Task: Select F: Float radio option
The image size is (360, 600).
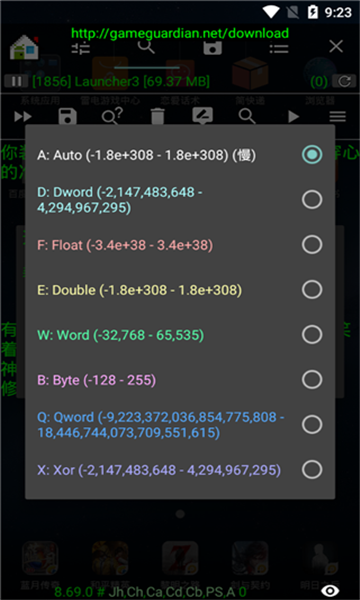Action: click(312, 245)
